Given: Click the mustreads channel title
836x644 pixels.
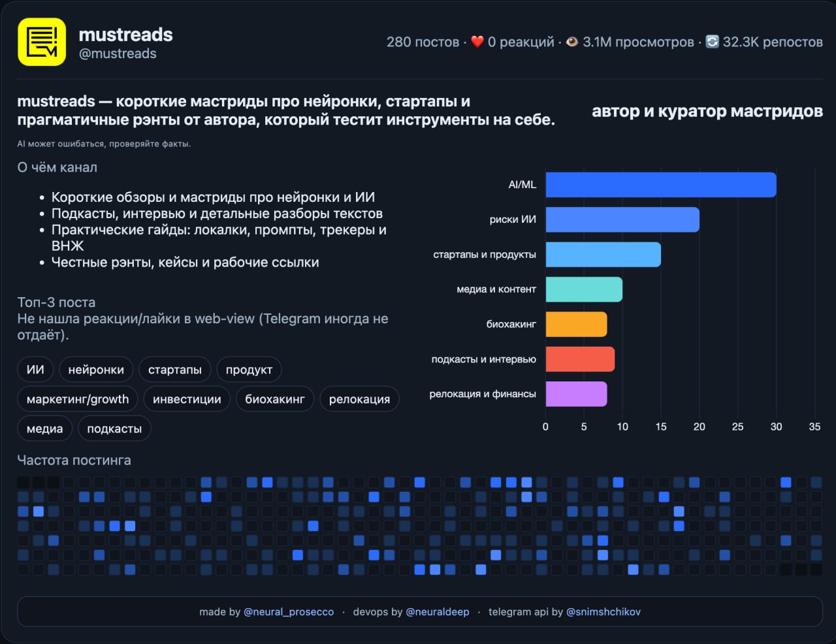Looking at the screenshot, I should coord(125,35).
